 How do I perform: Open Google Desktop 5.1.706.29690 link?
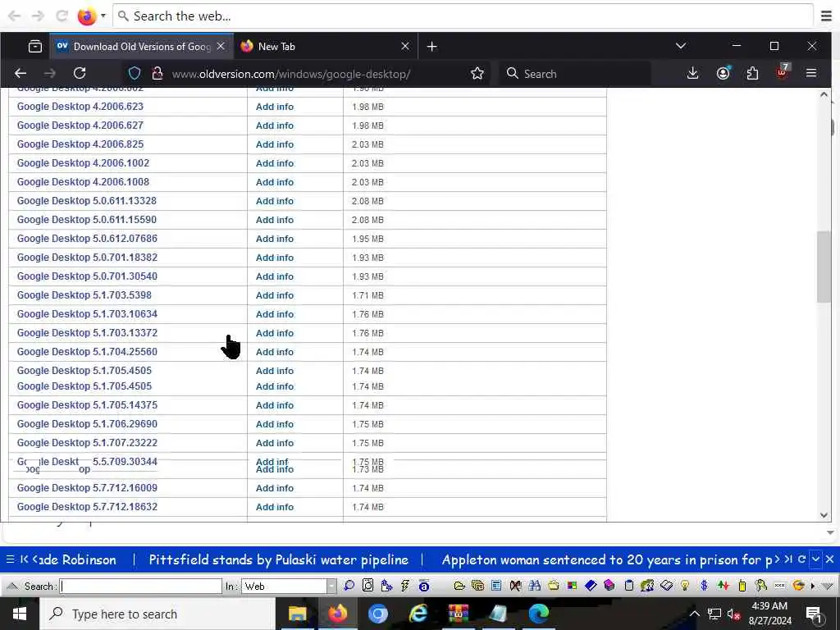tap(87, 424)
